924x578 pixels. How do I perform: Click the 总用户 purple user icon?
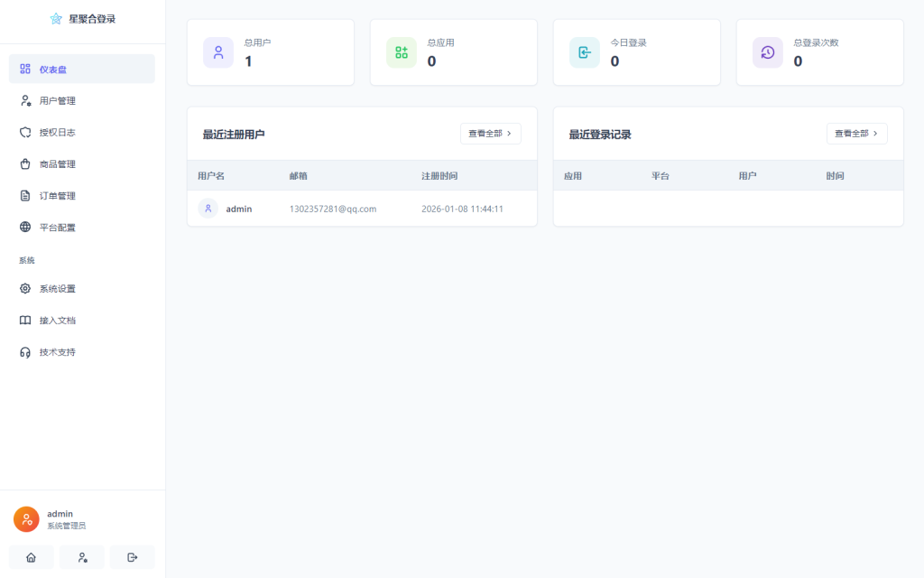click(217, 52)
